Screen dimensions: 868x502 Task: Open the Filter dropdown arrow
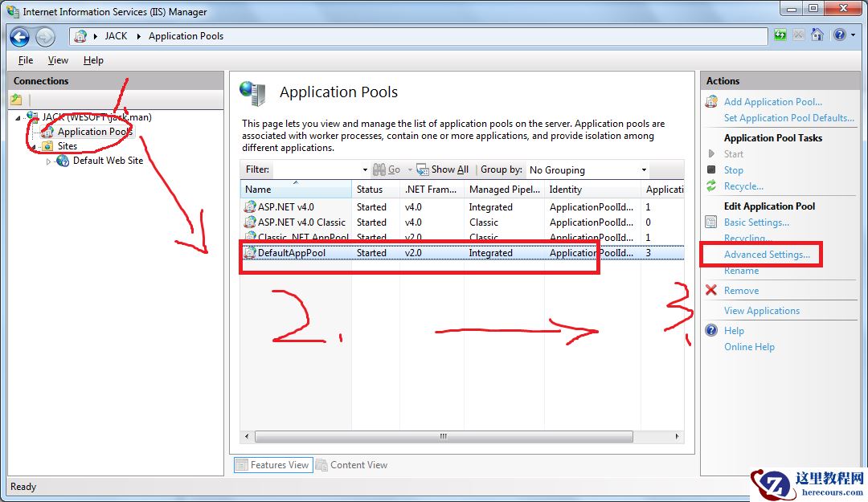pyautogui.click(x=365, y=170)
